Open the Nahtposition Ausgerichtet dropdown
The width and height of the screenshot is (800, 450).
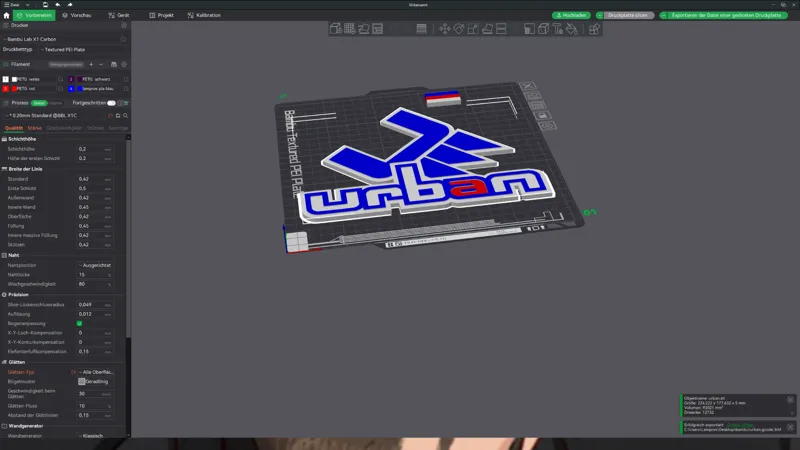click(x=95, y=265)
